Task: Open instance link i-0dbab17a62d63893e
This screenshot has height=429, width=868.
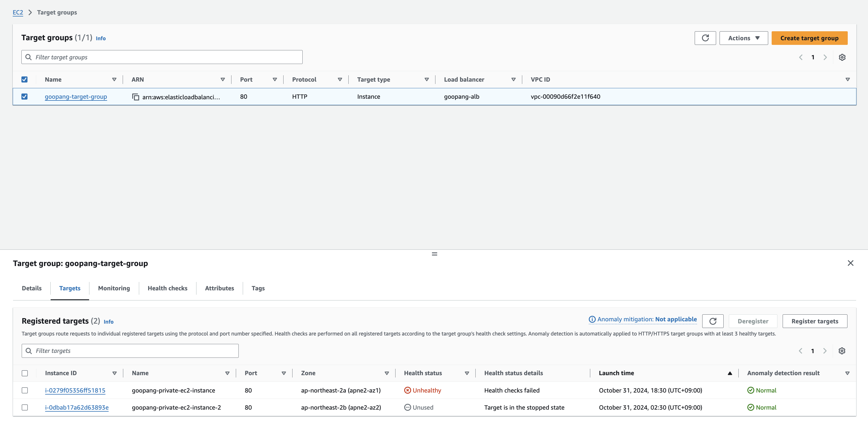Action: [x=77, y=407]
